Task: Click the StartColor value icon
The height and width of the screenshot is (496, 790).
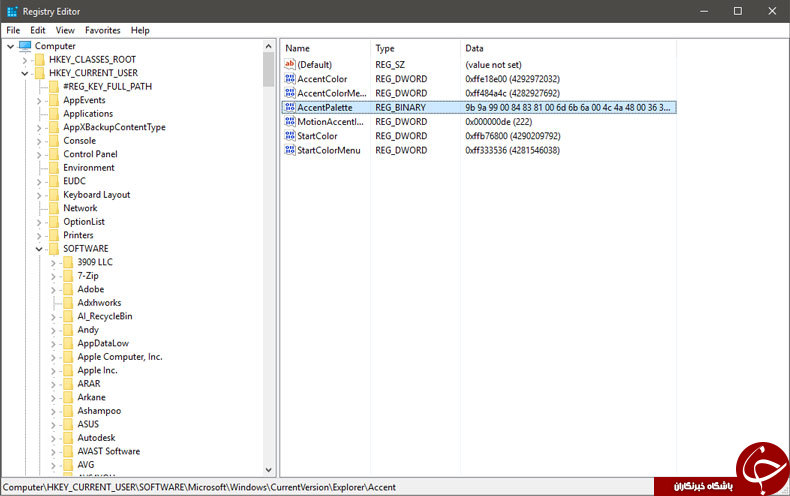Action: click(290, 136)
